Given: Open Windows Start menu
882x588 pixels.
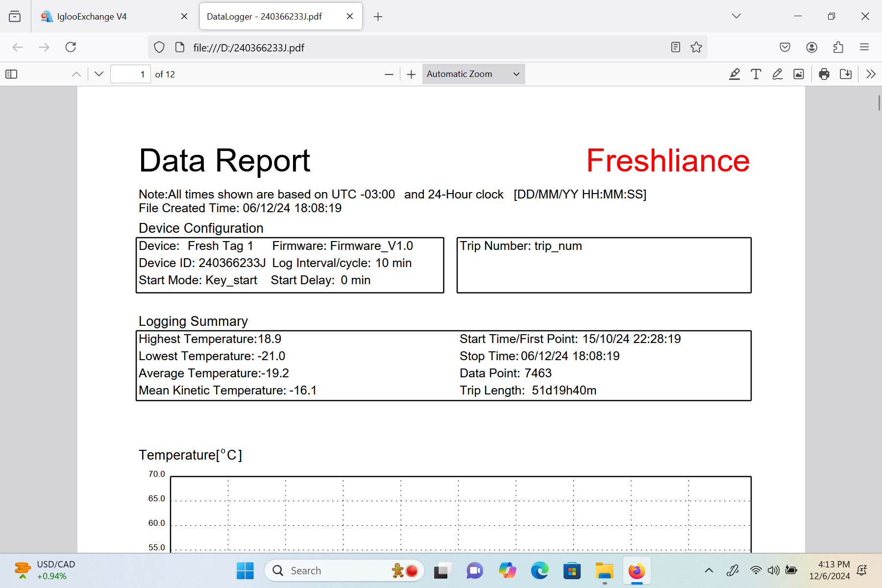Looking at the screenshot, I should click(x=245, y=571).
